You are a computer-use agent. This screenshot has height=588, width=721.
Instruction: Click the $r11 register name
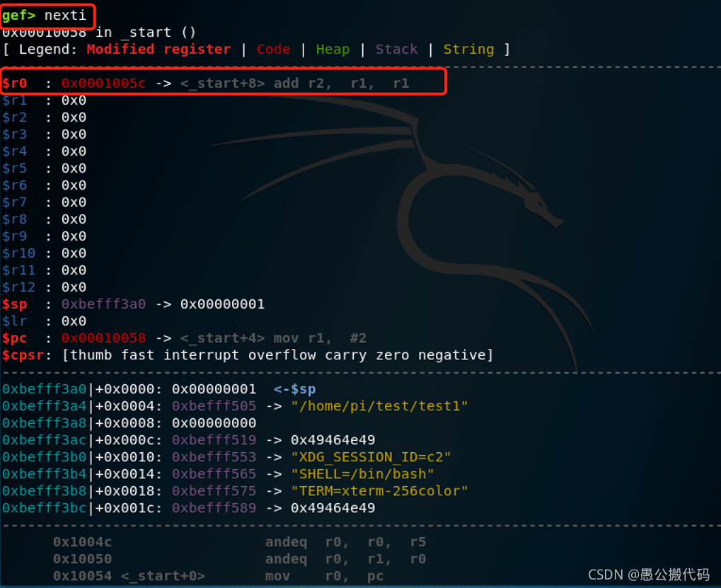19,270
